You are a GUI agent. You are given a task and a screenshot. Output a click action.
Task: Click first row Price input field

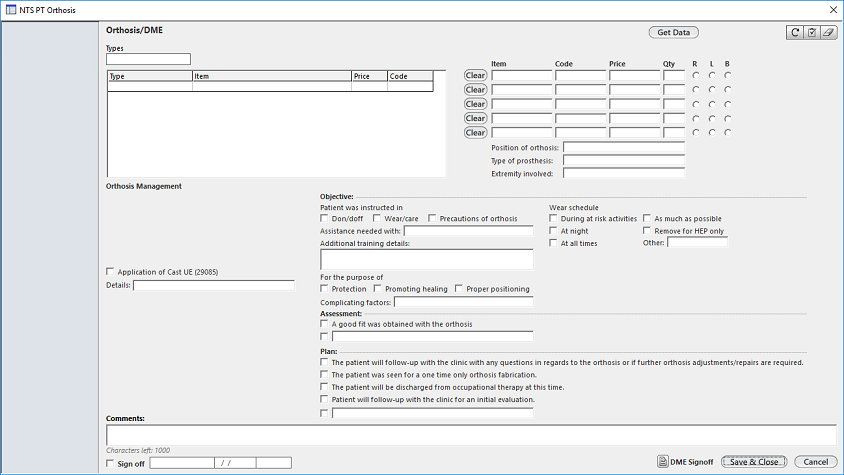[635, 75]
